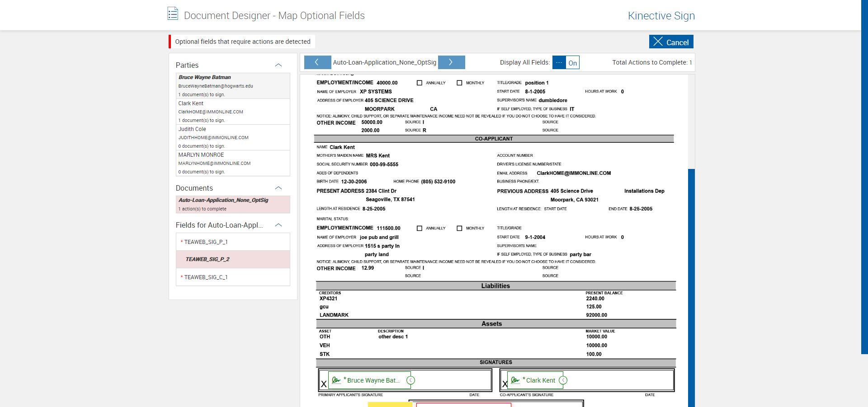Select field TEAWEB_SIG_C_1
Image resolution: width=868 pixels, height=407 pixels.
tap(233, 277)
